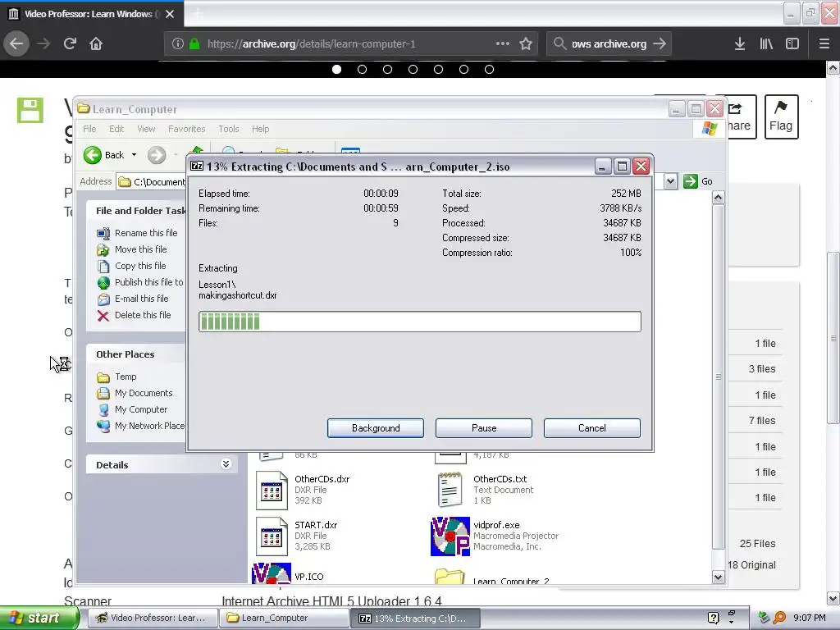Select the OtherCDs.txt document icon

coord(450,490)
